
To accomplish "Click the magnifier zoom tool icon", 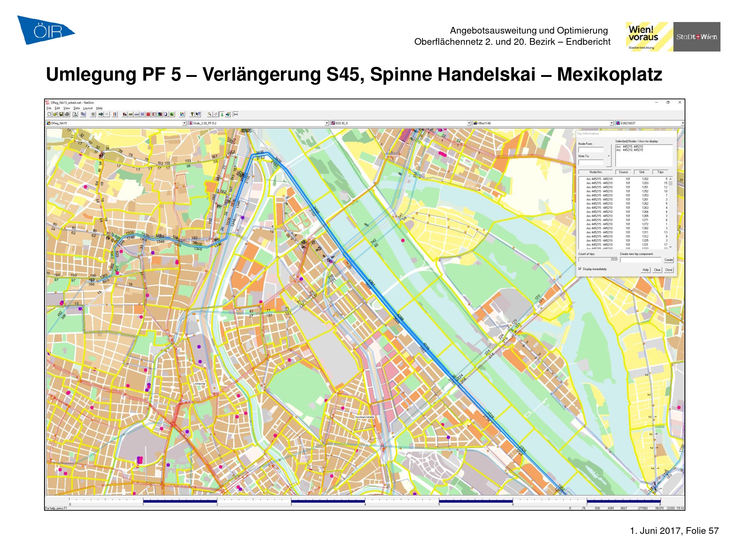I will (x=210, y=114).
